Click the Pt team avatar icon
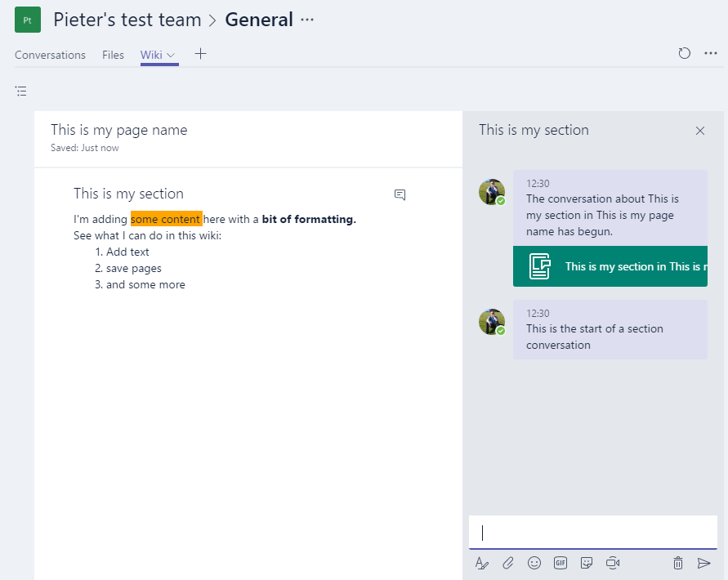Image resolution: width=728 pixels, height=580 pixels. coord(28,20)
